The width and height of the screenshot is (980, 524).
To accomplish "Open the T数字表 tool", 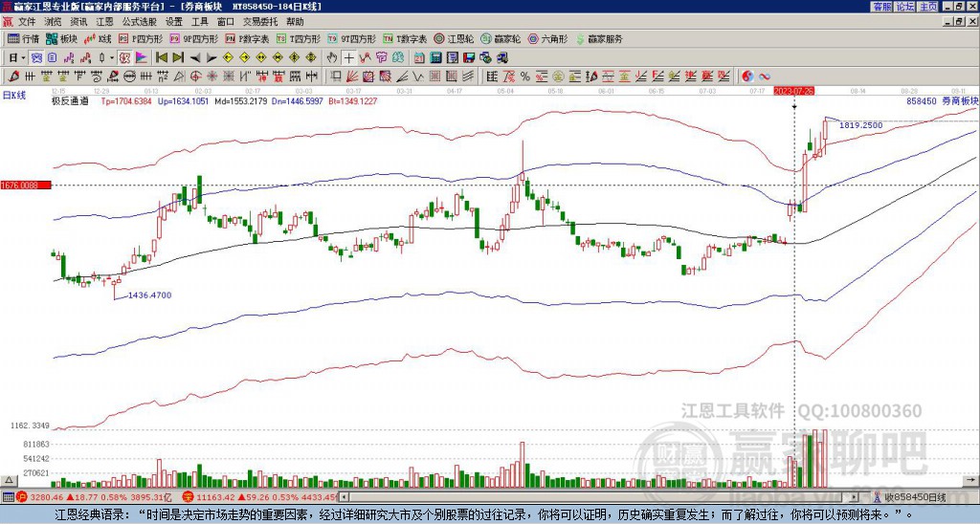I will pyautogui.click(x=405, y=38).
